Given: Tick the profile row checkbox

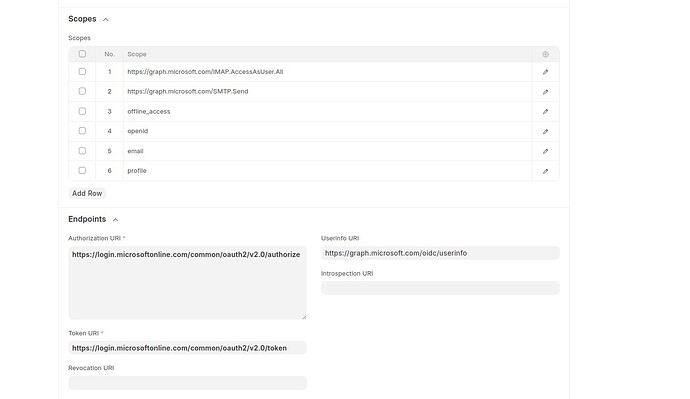Looking at the screenshot, I should point(82,170).
